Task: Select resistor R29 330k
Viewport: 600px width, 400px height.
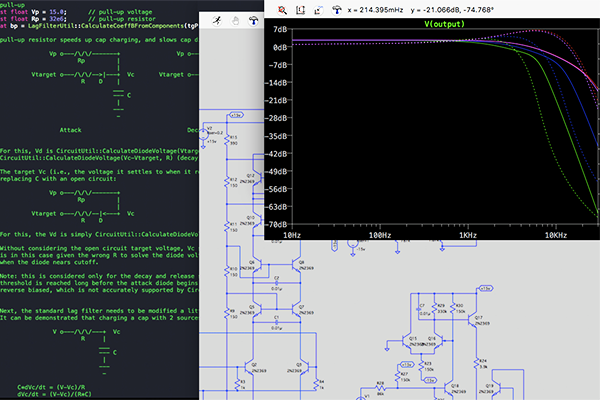Action: 434,308
